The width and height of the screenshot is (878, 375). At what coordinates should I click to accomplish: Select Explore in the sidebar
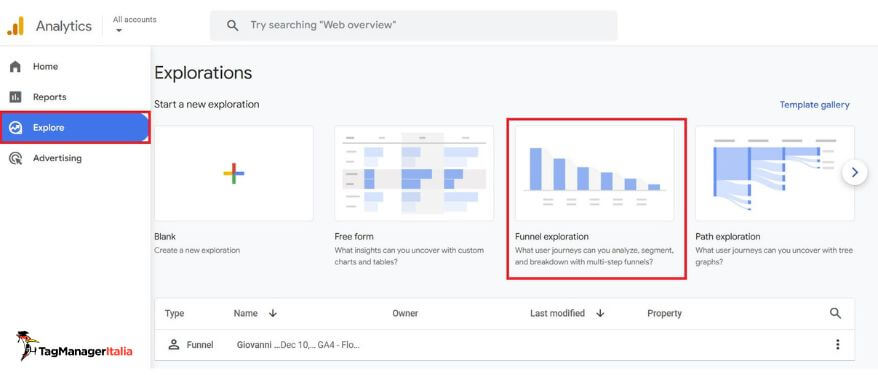pos(75,128)
